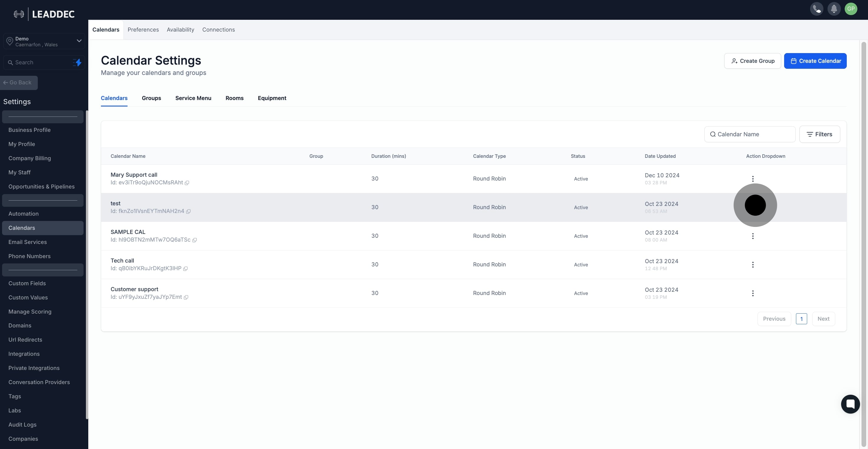Screen dimensions: 868x449
Task: Select the Calendars top tab
Action: pos(106,30)
